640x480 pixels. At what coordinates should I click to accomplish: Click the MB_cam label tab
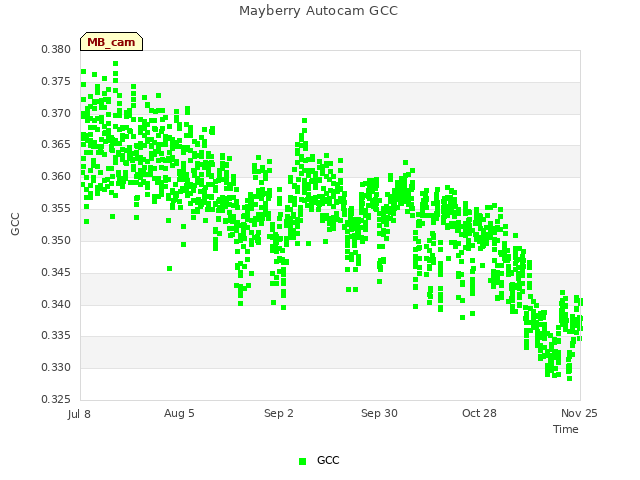111,42
